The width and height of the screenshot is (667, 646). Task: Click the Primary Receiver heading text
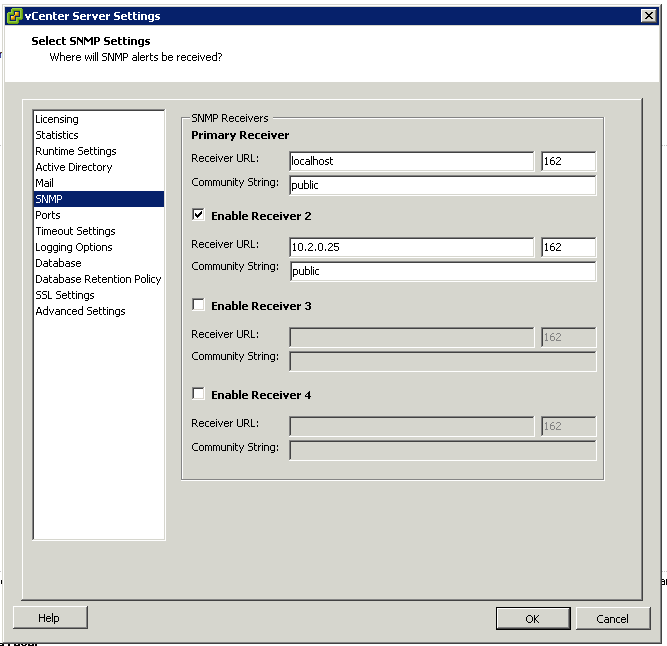(x=240, y=135)
